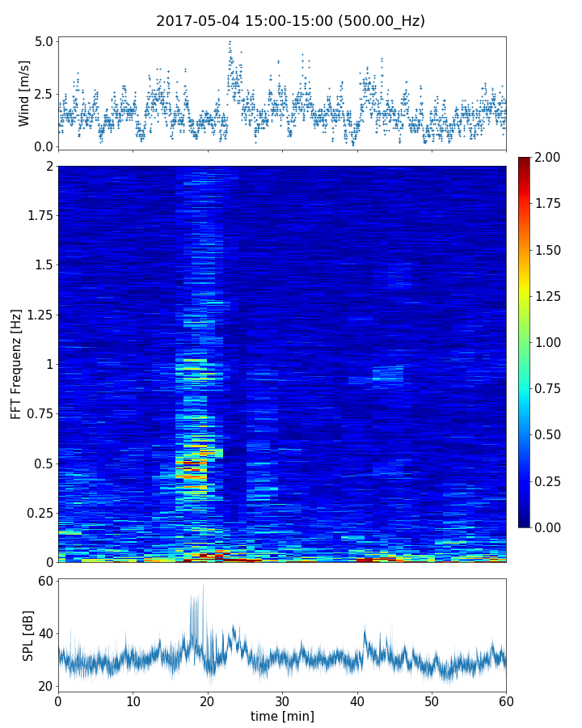Click the 1.25 tick label on the colorbar
The width and height of the screenshot is (582, 728).
click(x=555, y=296)
